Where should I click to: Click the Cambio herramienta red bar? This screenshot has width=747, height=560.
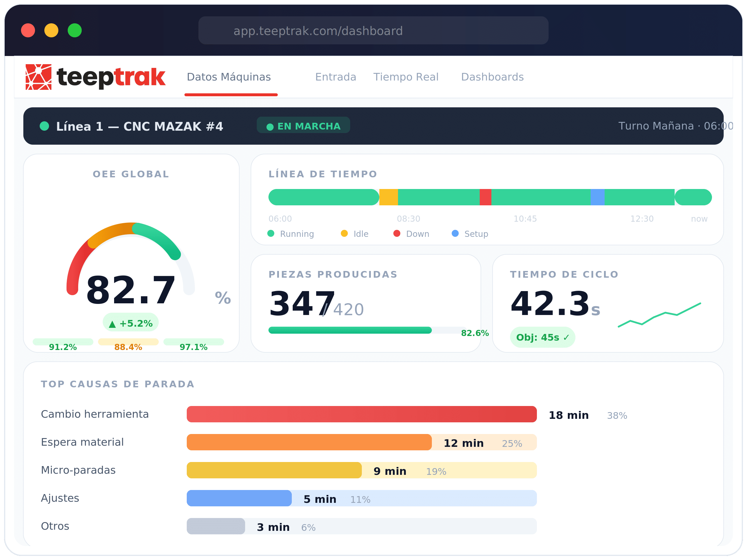tap(362, 414)
